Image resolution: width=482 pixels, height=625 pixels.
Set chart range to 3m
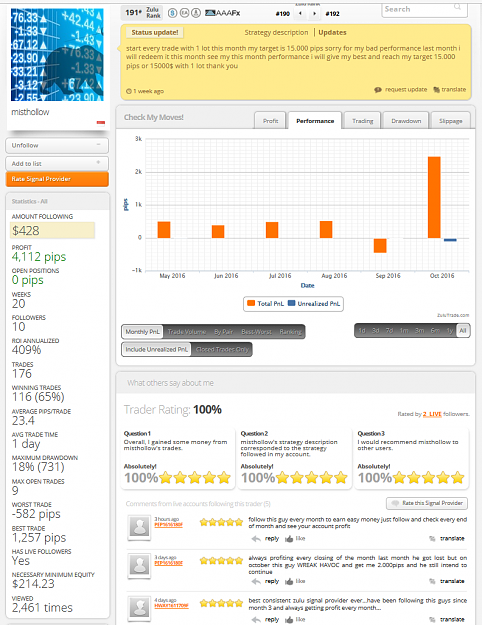tap(419, 330)
